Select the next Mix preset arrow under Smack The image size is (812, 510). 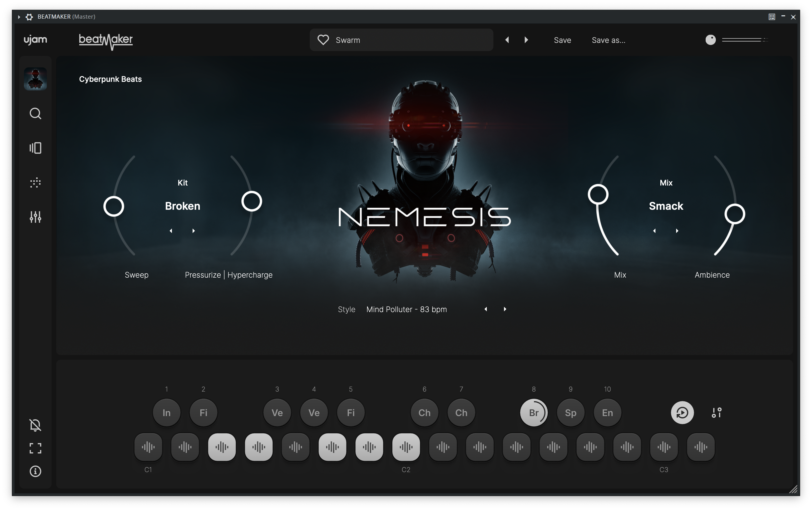677,231
